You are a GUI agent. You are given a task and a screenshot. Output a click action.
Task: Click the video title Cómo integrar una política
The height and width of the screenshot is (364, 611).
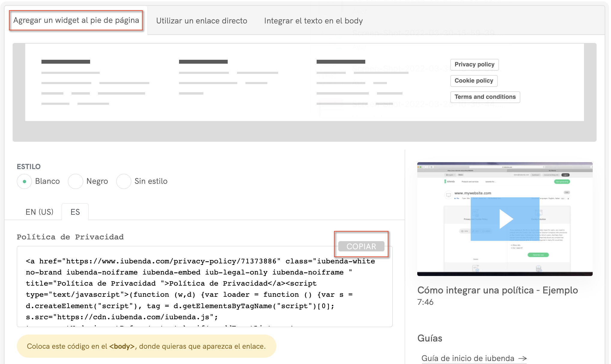497,290
